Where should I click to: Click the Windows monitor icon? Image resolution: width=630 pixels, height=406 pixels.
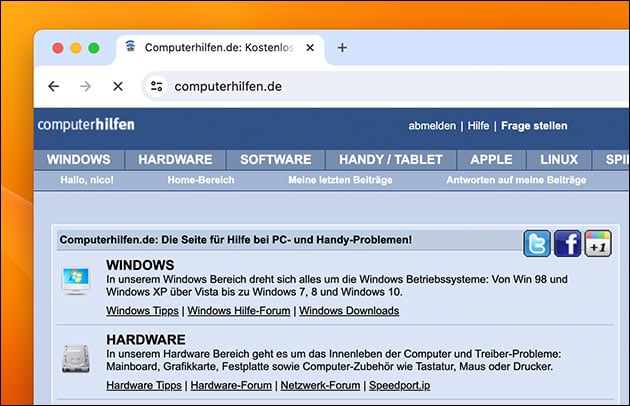[76, 281]
